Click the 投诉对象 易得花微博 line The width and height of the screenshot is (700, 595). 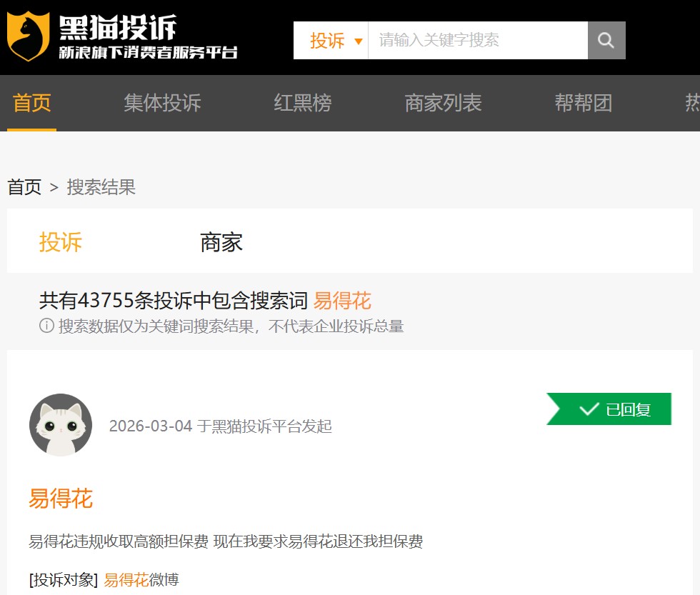(x=104, y=580)
